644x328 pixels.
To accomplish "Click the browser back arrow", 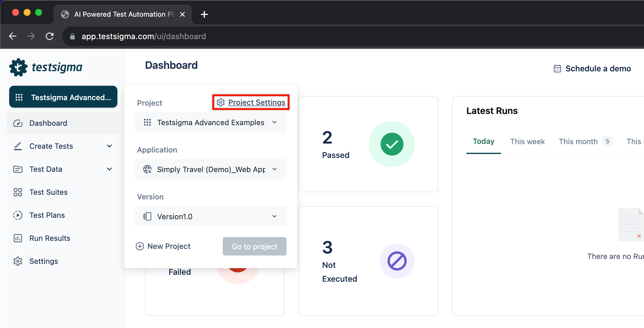I will [13, 36].
